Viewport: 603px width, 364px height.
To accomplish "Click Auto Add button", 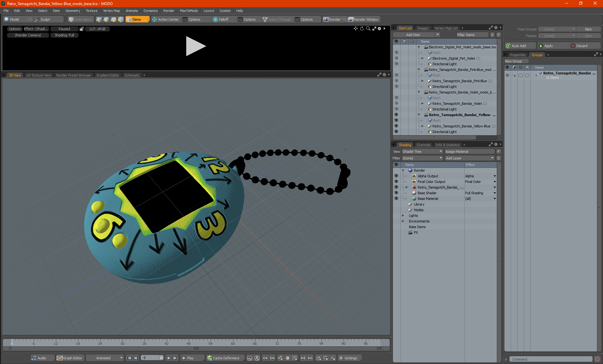I will 520,46.
